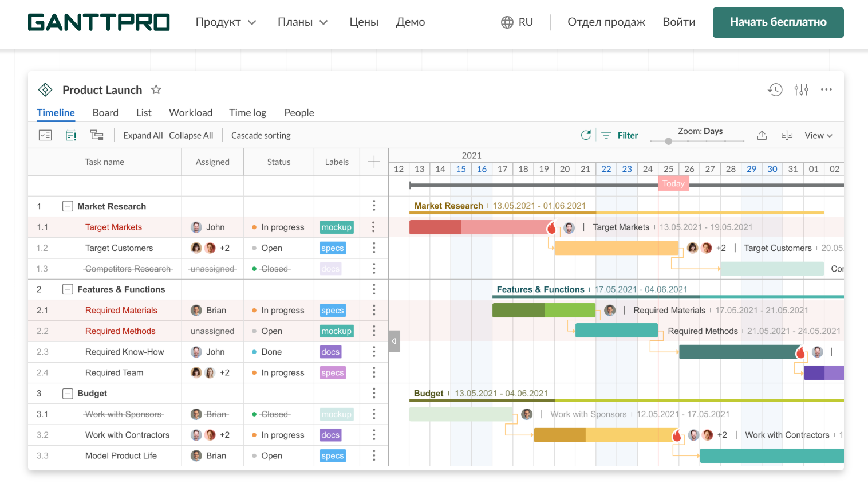Hide the task grid panel arrow
Image resolution: width=868 pixels, height=487 pixels.
[394, 341]
